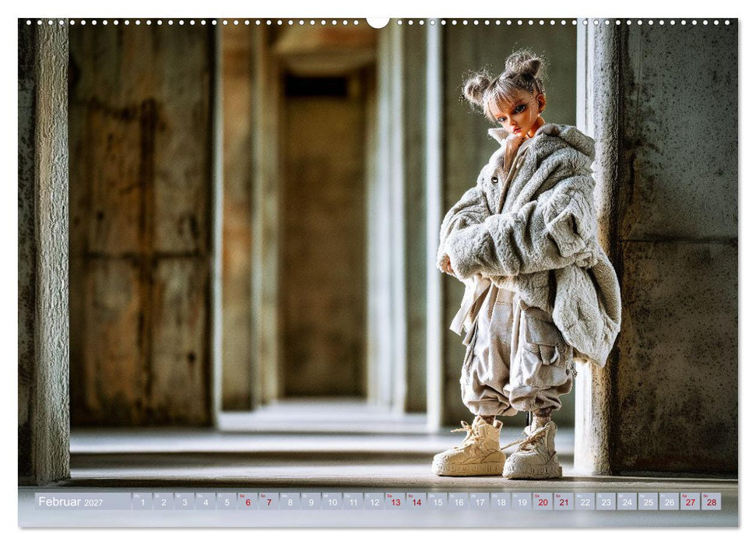Select day 15 in the calendar strip

[x=438, y=501]
